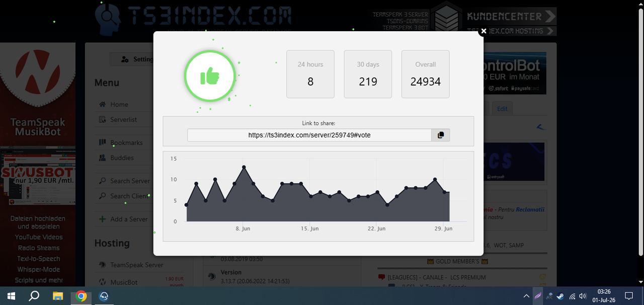Open Search Client in the sidebar

click(129, 196)
